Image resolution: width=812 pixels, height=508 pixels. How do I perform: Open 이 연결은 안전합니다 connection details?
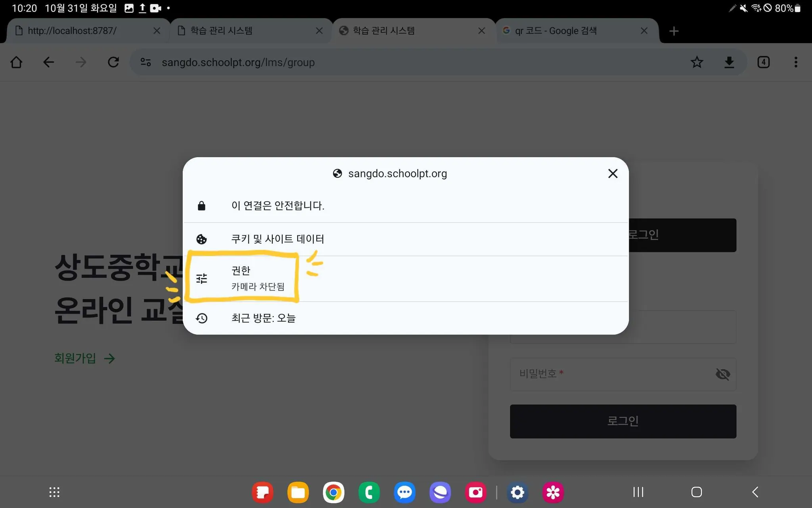(278, 206)
